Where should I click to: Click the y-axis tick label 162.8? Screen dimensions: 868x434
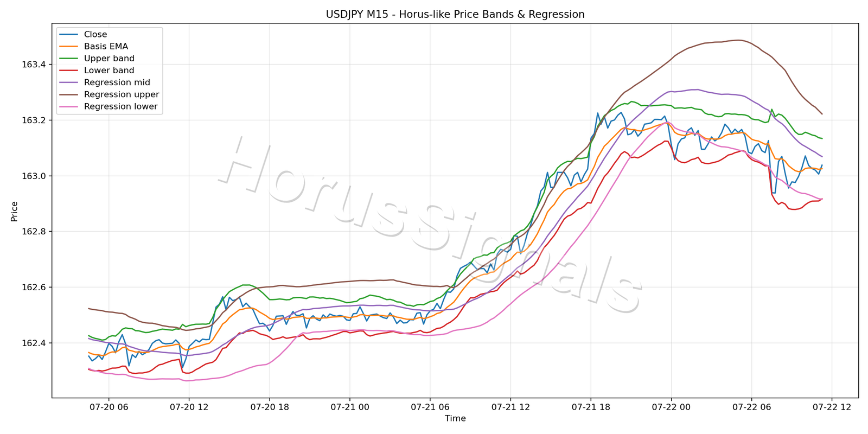tap(35, 232)
